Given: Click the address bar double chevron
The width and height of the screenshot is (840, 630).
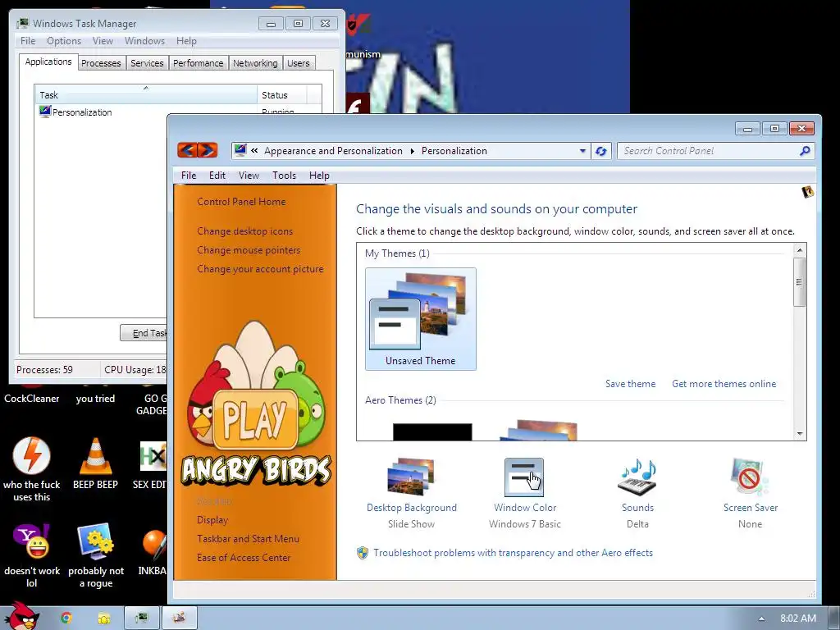Looking at the screenshot, I should click(254, 151).
